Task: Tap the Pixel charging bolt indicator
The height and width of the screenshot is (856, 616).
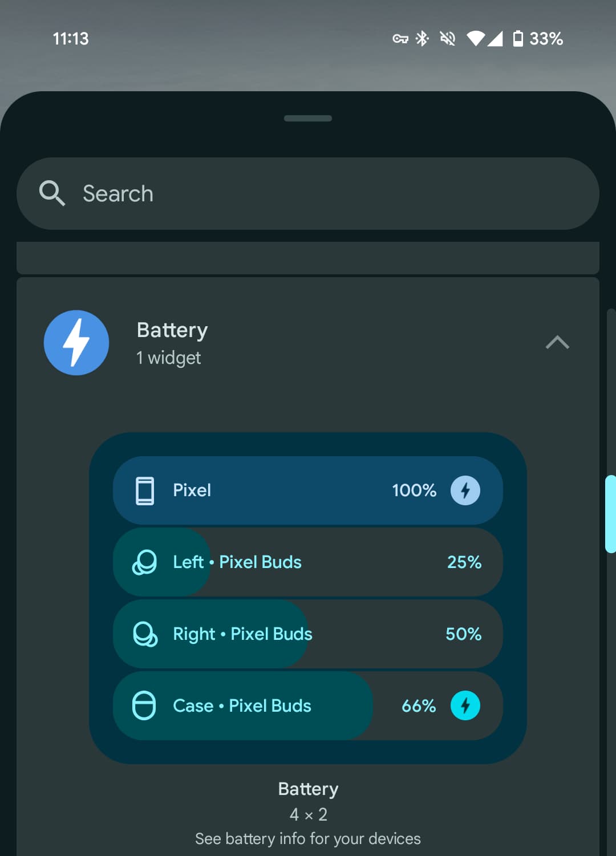Action: point(465,490)
